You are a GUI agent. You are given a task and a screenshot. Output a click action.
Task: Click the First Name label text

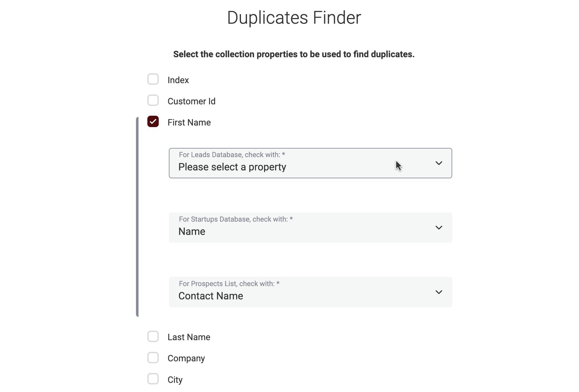[189, 122]
